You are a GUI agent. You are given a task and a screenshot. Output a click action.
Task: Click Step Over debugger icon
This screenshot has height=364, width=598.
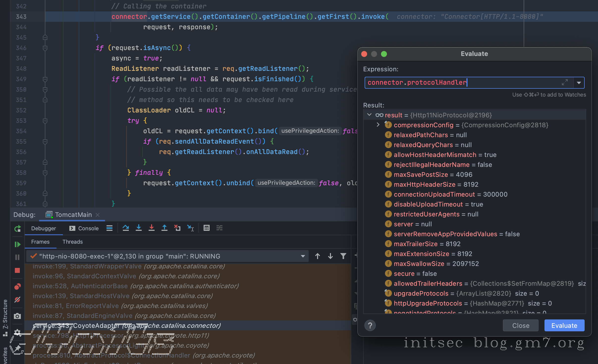point(126,228)
